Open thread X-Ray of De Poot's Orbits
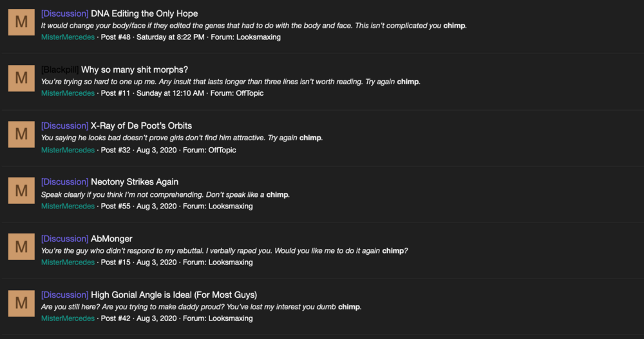Viewport: 644px width, 339px height. click(141, 125)
